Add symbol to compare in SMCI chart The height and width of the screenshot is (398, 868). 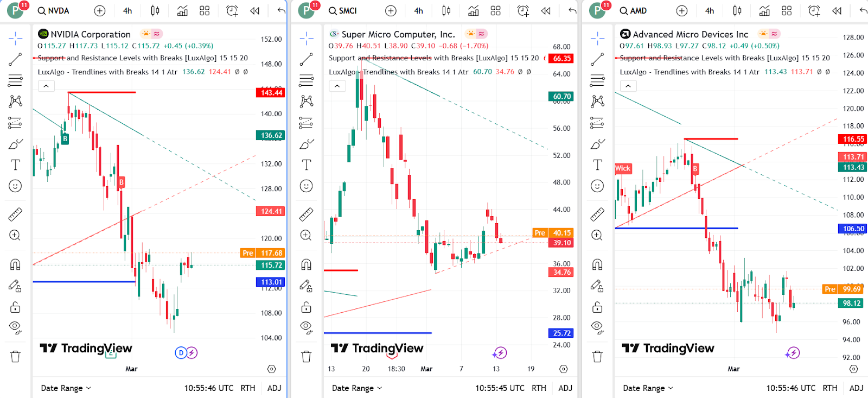(391, 11)
